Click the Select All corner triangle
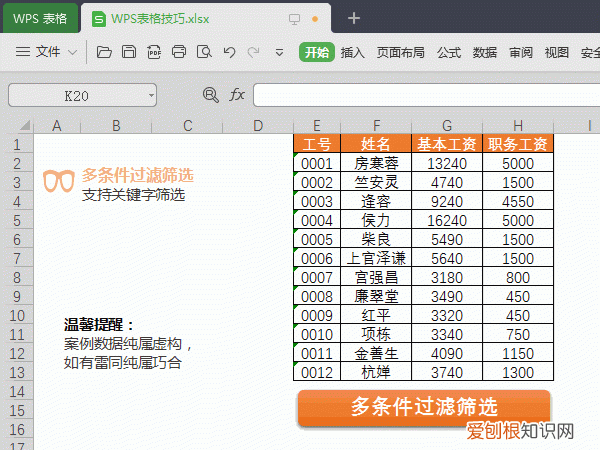600x450 pixels. (x=25, y=125)
